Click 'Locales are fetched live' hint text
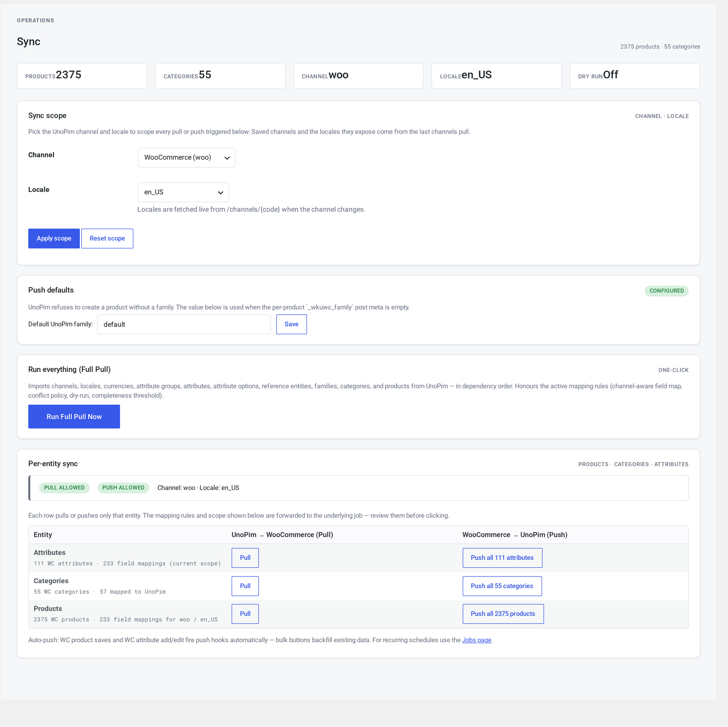Viewport: 728px width, 727px height. click(x=251, y=209)
